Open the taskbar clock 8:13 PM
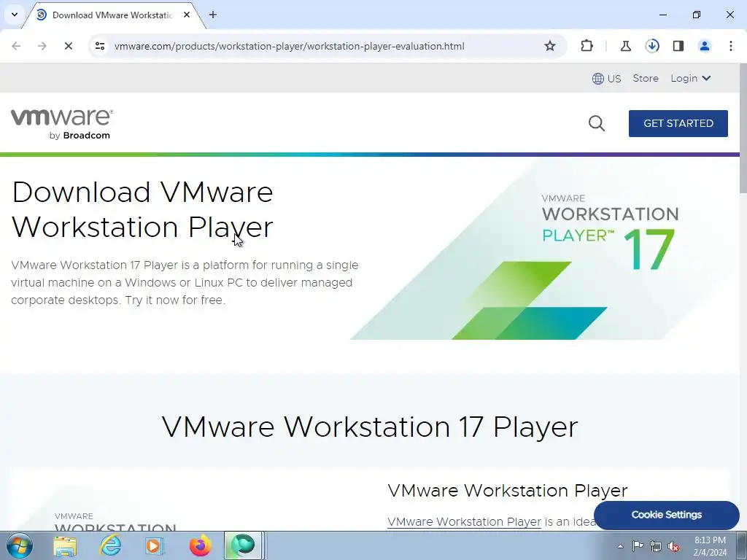 [710, 546]
